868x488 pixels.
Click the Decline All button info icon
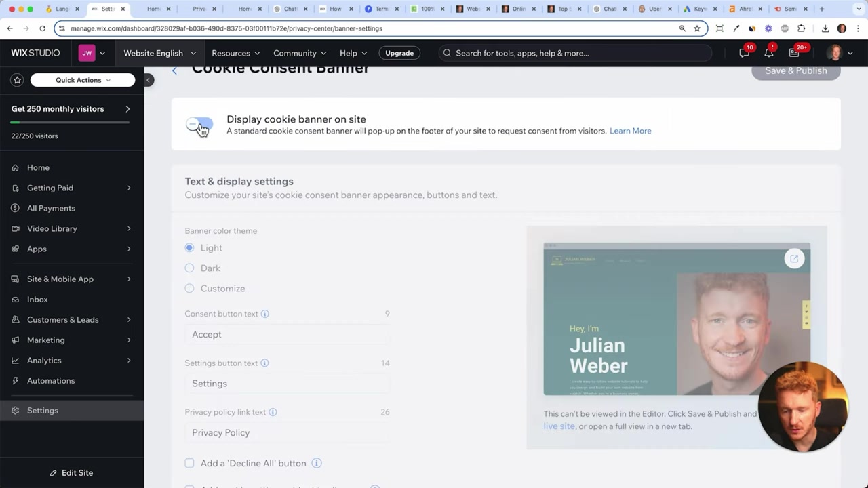(x=317, y=463)
